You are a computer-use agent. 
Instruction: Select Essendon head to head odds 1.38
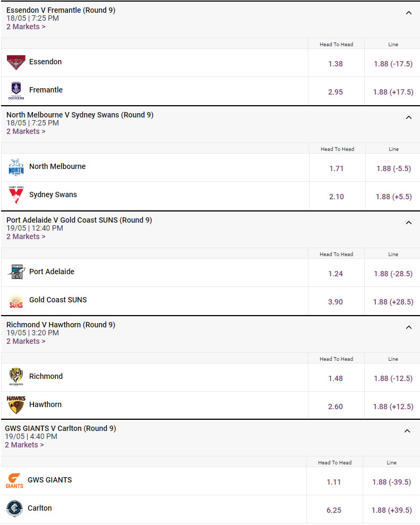pyautogui.click(x=336, y=64)
